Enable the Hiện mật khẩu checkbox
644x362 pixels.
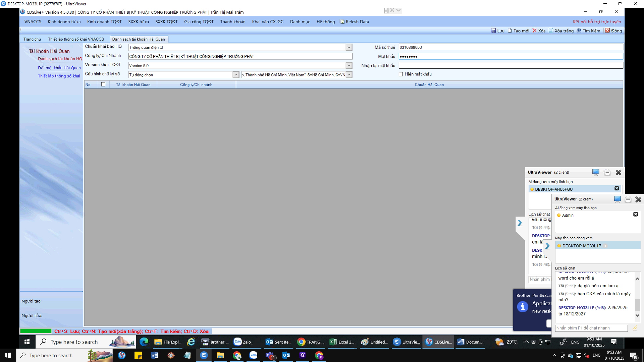401,74
